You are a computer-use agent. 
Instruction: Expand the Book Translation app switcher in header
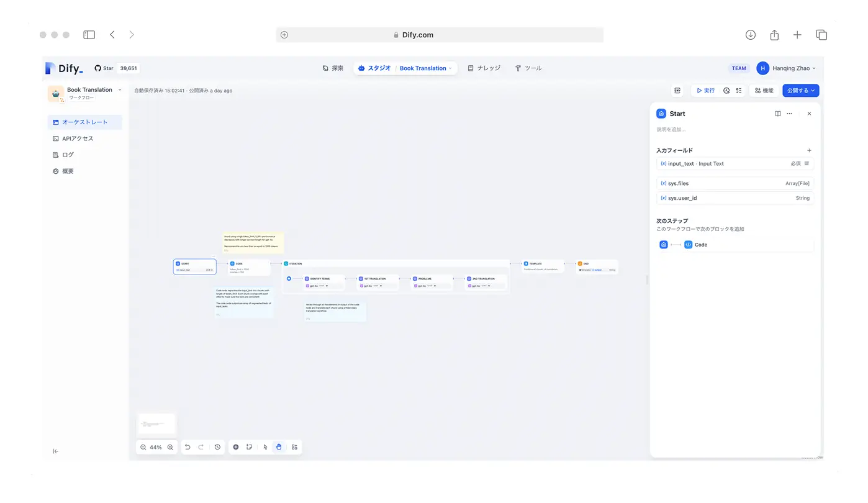coord(425,68)
